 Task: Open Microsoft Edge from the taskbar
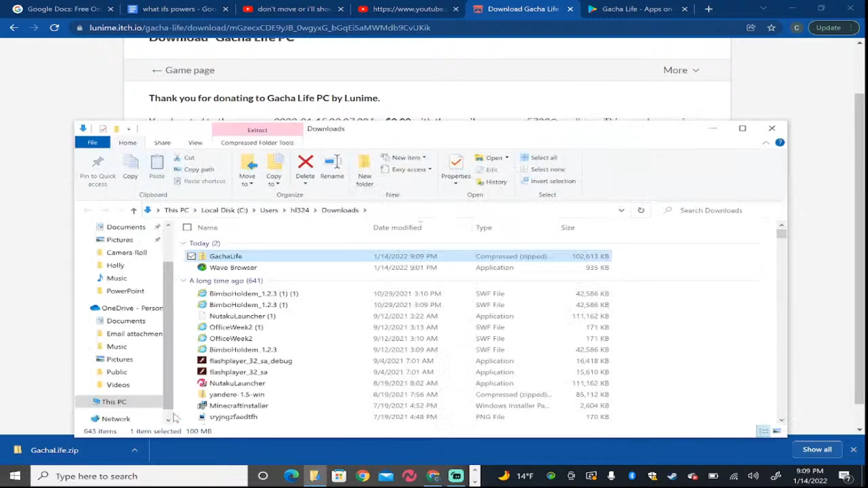pyautogui.click(x=291, y=476)
